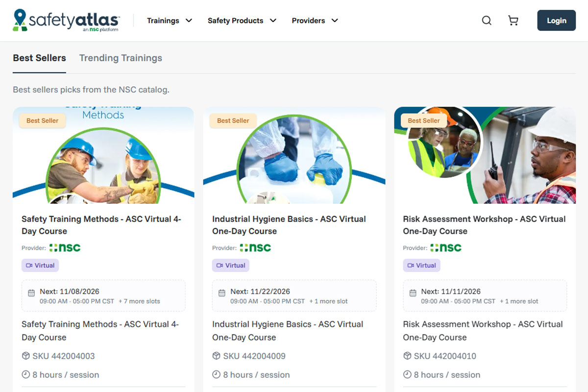Open bold Industrial Hygiene Basics One-Day Course title
Viewport: 588px width, 392px height.
(x=289, y=225)
